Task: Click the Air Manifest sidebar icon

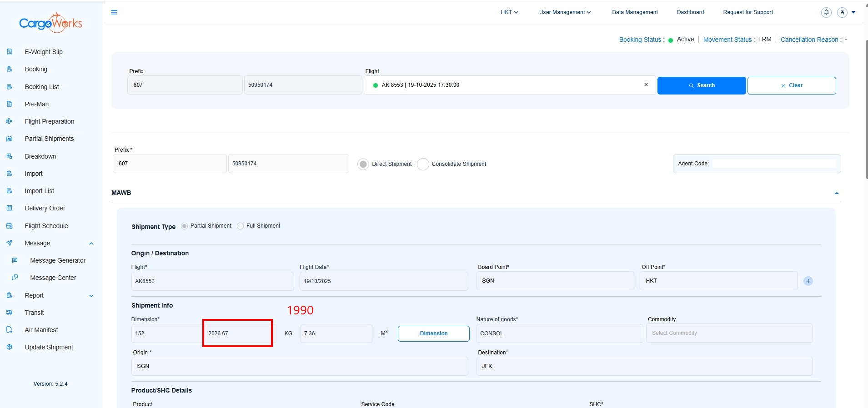Action: tap(10, 330)
